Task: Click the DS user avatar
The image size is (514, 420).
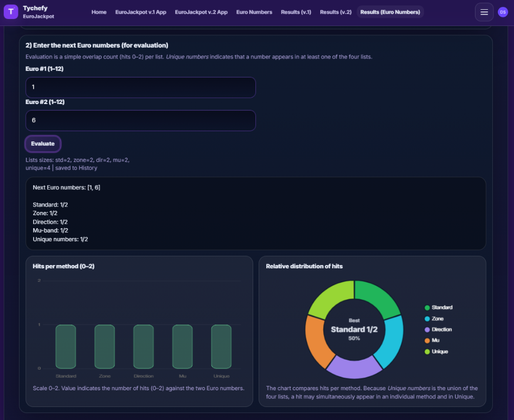Action: (x=503, y=12)
